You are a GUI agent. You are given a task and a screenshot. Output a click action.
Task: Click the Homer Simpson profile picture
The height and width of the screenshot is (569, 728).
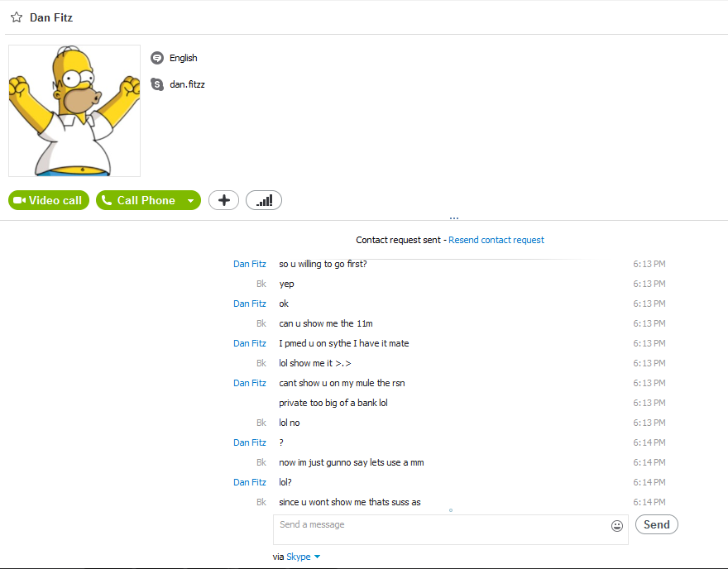pyautogui.click(x=74, y=111)
